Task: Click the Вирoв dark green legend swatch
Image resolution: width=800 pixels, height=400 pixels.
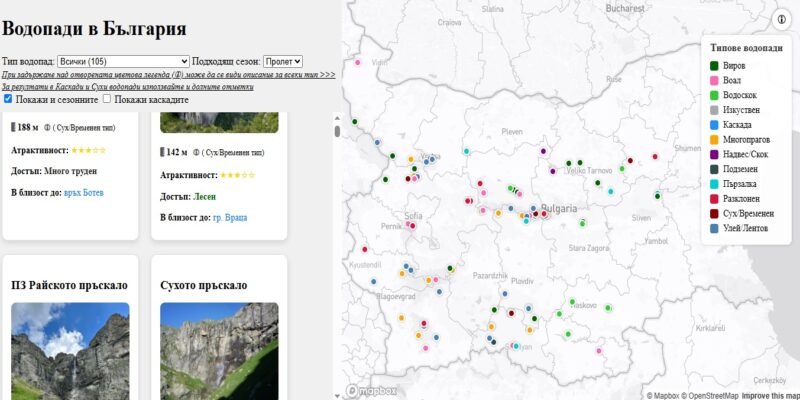Action: [714, 66]
